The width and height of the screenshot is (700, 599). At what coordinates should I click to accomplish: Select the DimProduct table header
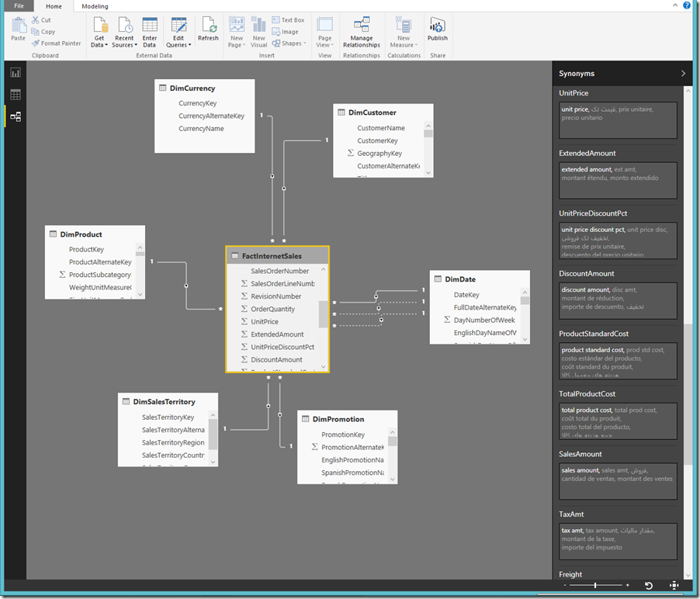(95, 234)
